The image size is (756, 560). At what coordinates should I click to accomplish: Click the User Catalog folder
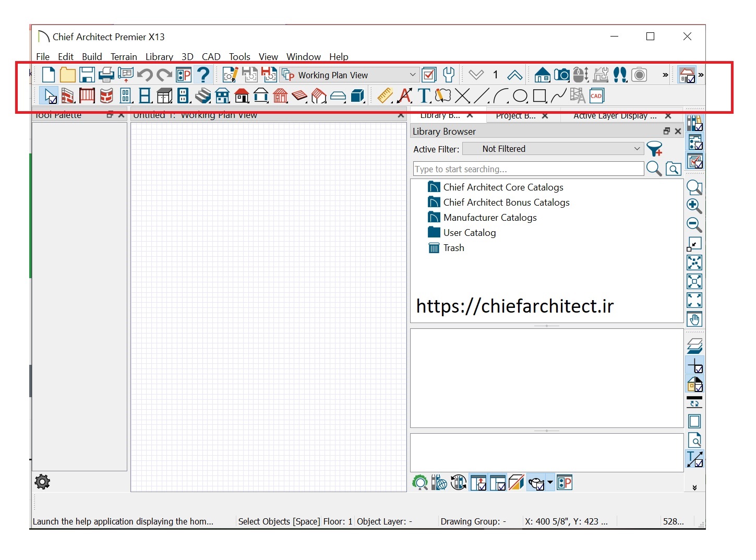(x=469, y=233)
